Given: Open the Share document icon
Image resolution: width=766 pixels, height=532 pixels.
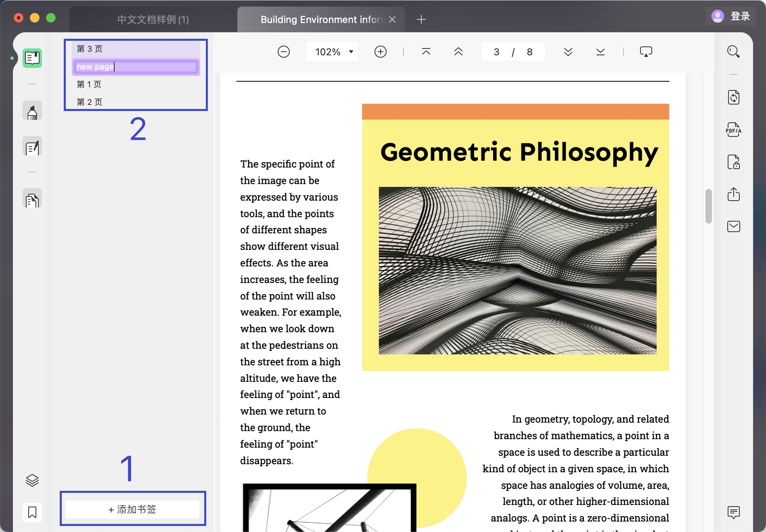Looking at the screenshot, I should [734, 194].
